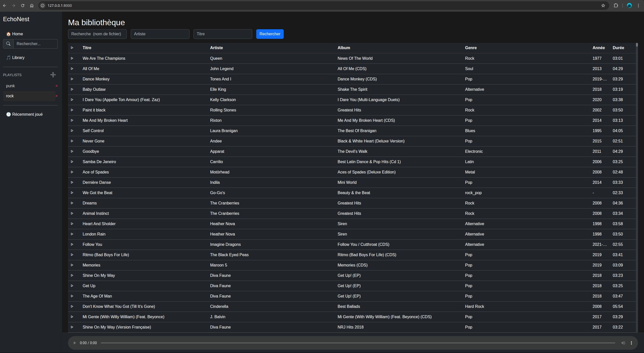Select the artist cell Kelly Clarkson
The height and width of the screenshot is (353, 644).
click(x=223, y=100)
